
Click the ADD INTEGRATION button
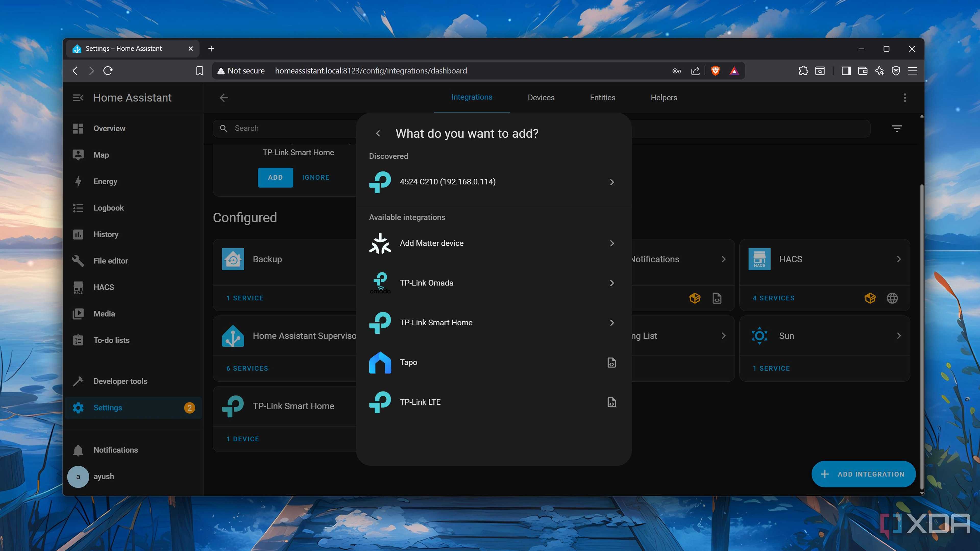point(863,474)
